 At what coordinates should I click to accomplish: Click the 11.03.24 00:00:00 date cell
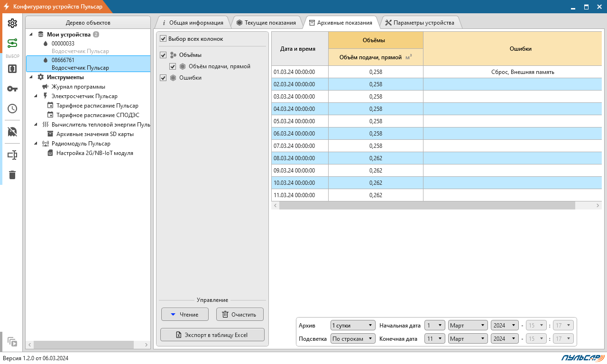point(300,195)
